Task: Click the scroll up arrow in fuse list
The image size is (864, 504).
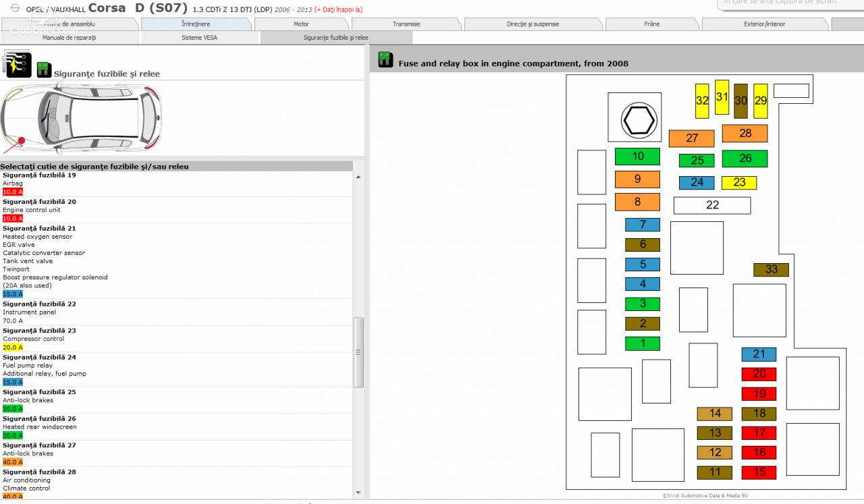Action: [x=358, y=177]
